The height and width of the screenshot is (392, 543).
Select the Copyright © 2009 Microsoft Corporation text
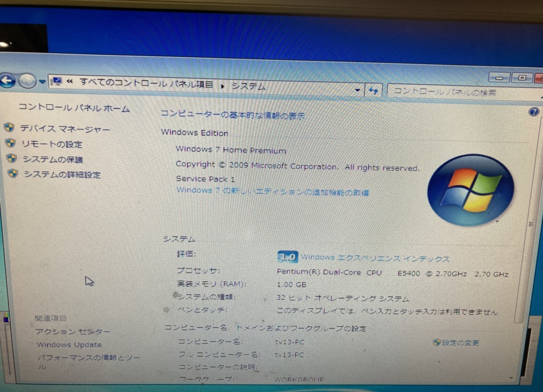pos(297,166)
